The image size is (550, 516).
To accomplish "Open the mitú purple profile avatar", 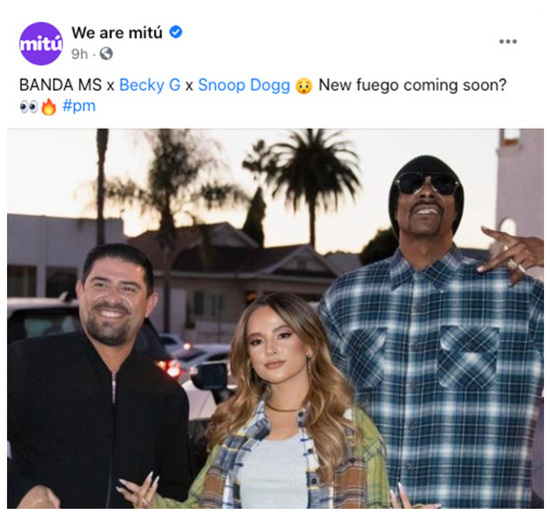I will 41,43.
